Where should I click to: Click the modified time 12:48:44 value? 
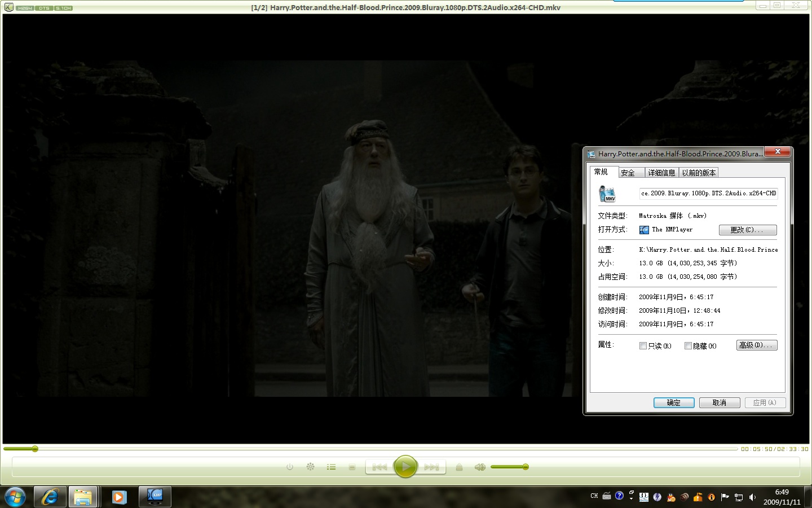[x=679, y=310]
